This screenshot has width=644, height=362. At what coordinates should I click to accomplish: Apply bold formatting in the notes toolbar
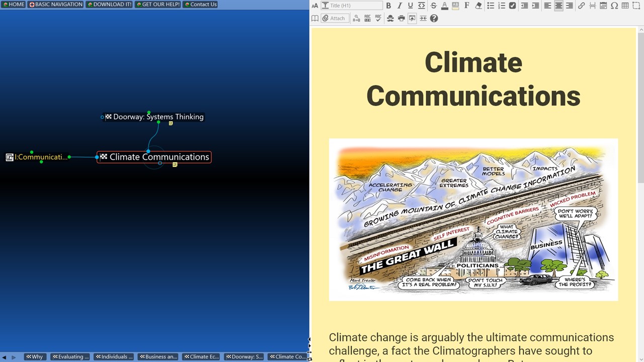(388, 6)
